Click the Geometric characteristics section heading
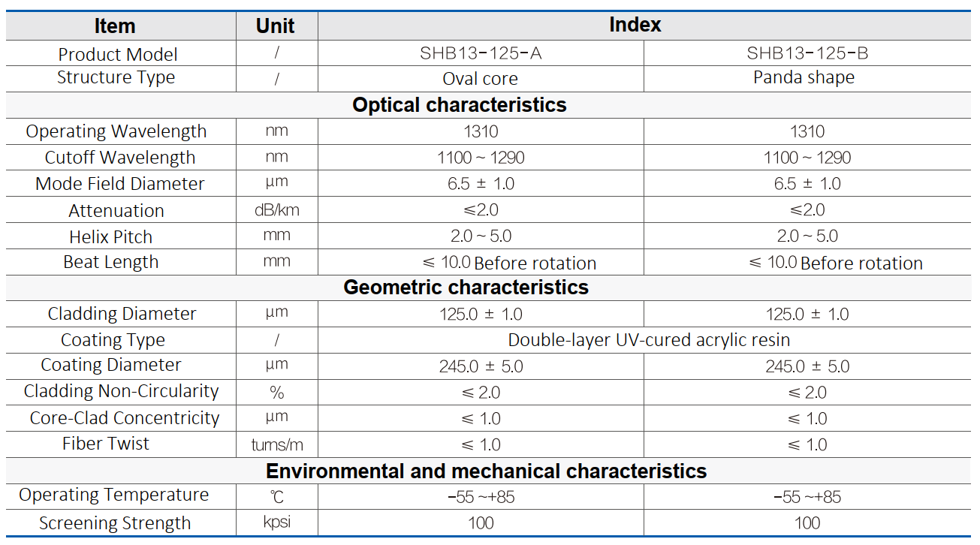 coord(466,287)
